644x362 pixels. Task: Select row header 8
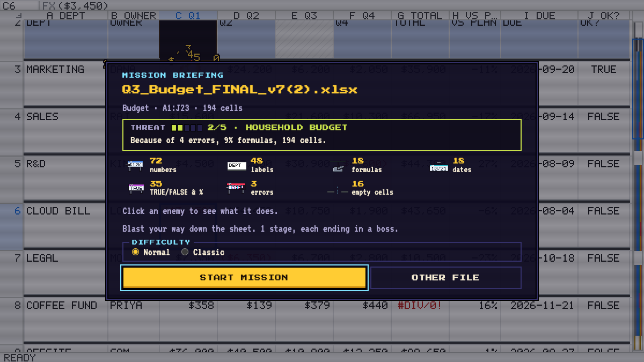pyautogui.click(x=12, y=321)
